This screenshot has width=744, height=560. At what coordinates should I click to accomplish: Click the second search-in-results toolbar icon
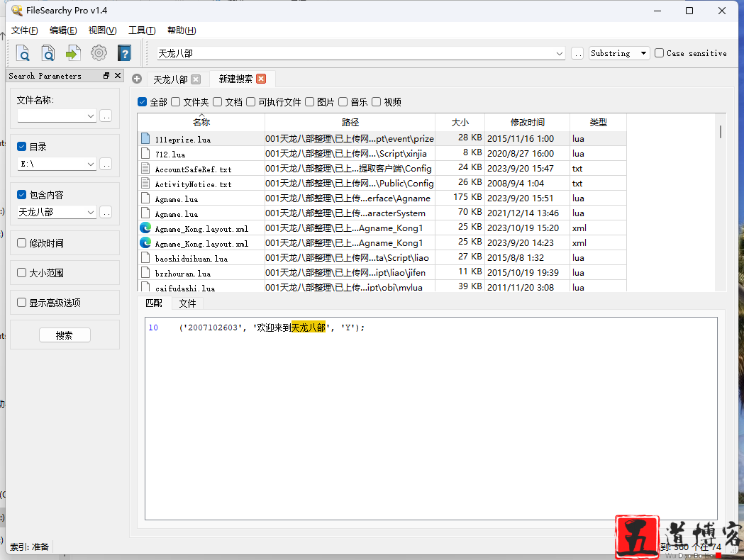pos(48,52)
